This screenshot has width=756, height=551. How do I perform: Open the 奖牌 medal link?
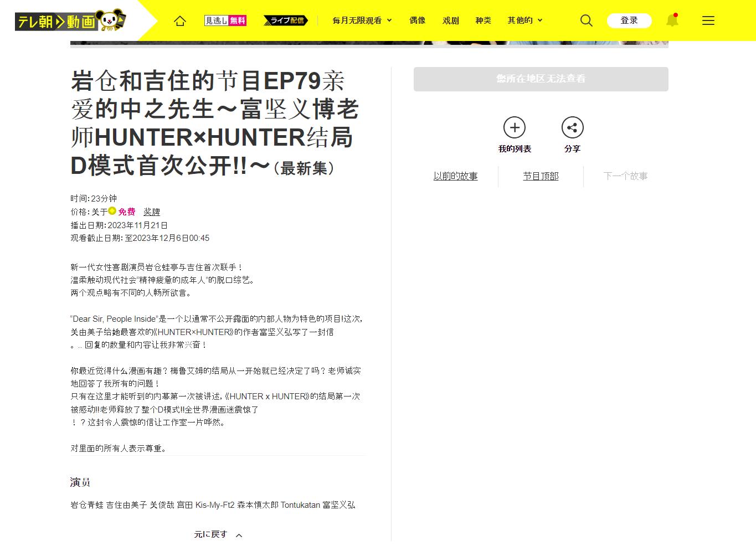pyautogui.click(x=152, y=212)
